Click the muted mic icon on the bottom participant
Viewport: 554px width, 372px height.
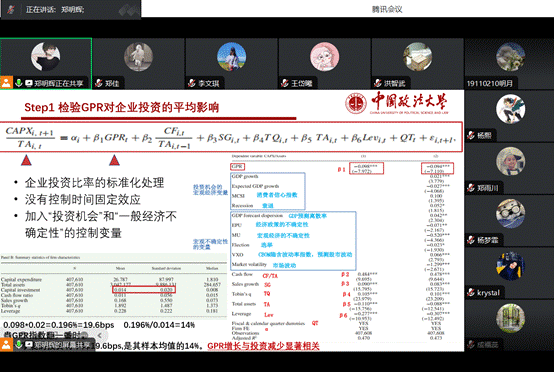471,344
